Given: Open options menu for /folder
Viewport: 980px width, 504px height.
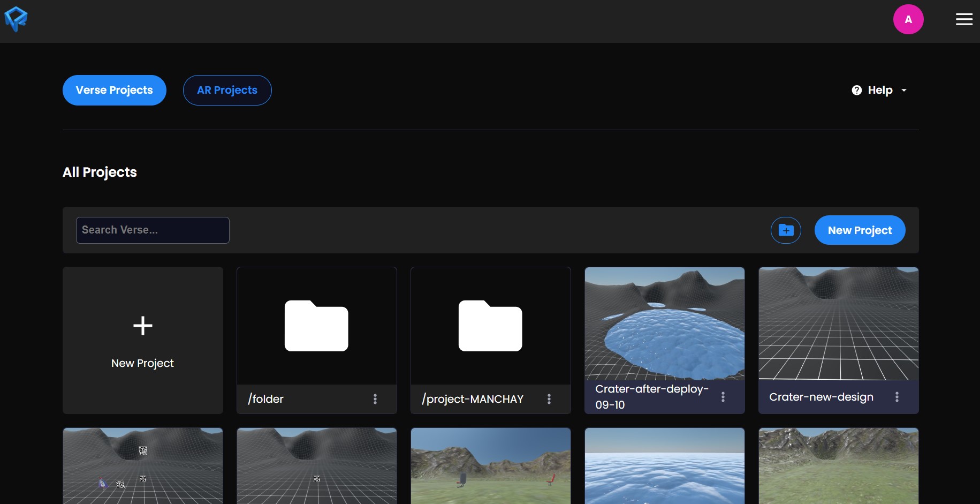Looking at the screenshot, I should 375,399.
